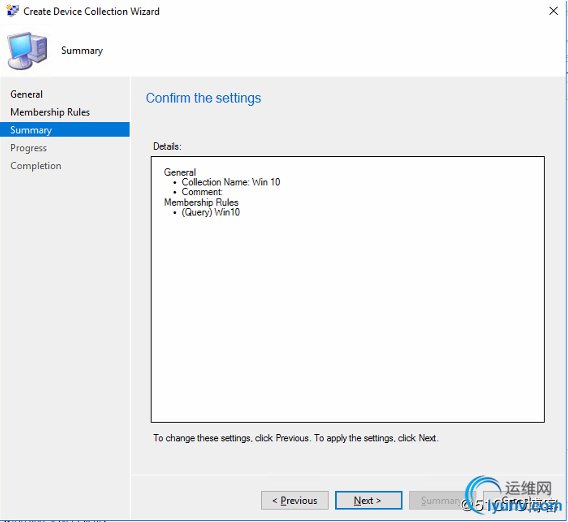Click the Collection Name: Win 10 line
The image size is (568, 522).
click(231, 182)
